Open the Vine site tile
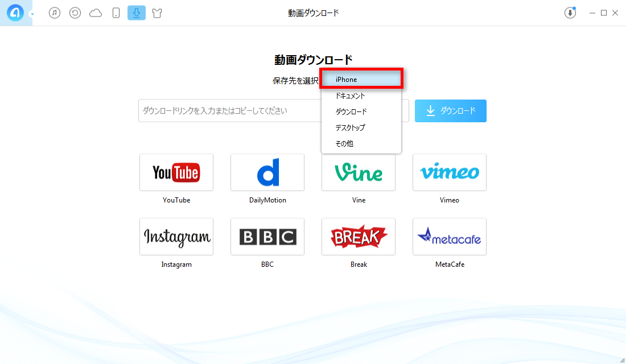The width and height of the screenshot is (626, 364). point(359,172)
